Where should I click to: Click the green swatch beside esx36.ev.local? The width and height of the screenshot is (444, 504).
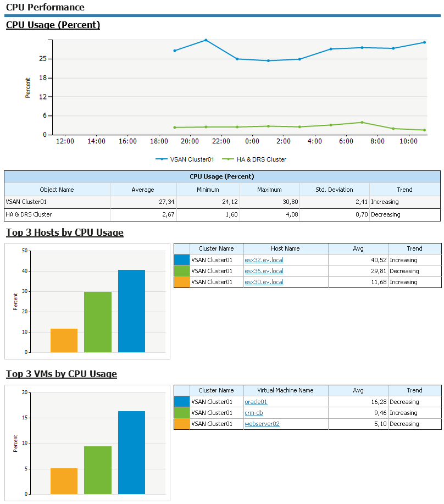tap(181, 271)
